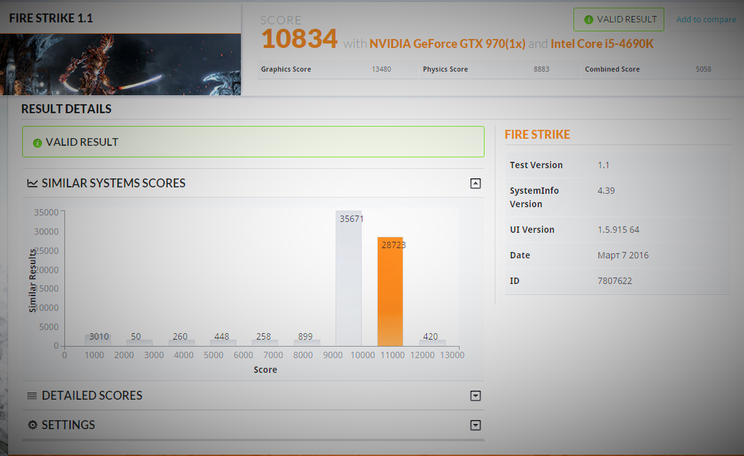Click the RESULT DETAILS heading
Screen dimensions: 744x456
point(66,109)
